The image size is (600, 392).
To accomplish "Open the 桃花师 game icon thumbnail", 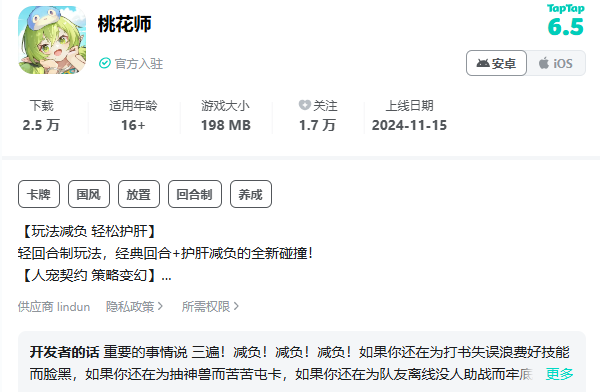I will [x=52, y=40].
